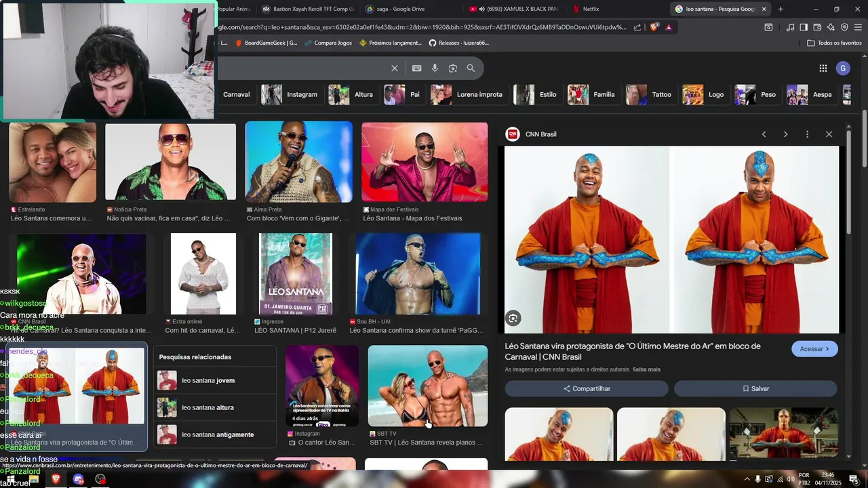Image resolution: width=868 pixels, height=488 pixels.
Task: Open the Leo AI sparkle icon
Action: (x=831, y=27)
